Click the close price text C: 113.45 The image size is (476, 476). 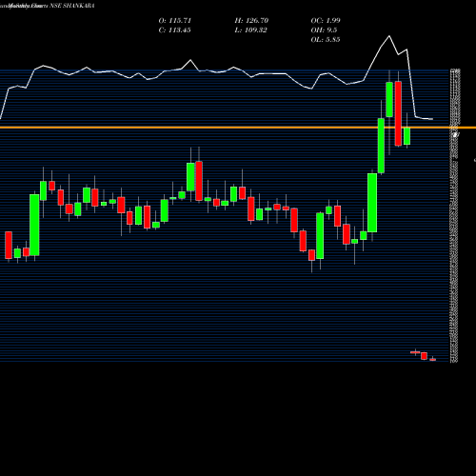click(174, 30)
